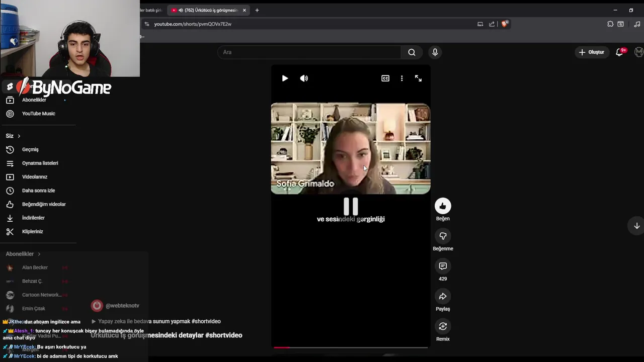Screen dimensions: 644x362
Task: Open Geçmiş history page
Action: tap(30, 149)
